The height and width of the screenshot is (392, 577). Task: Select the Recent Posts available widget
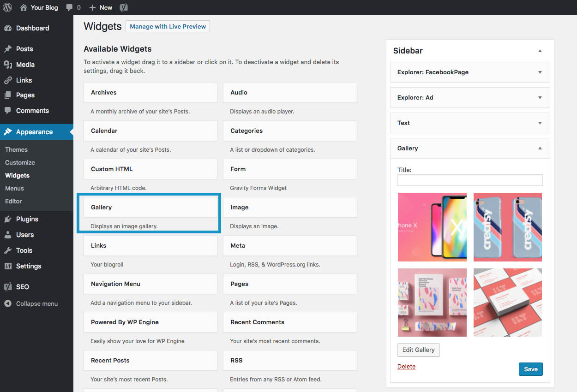(x=150, y=361)
